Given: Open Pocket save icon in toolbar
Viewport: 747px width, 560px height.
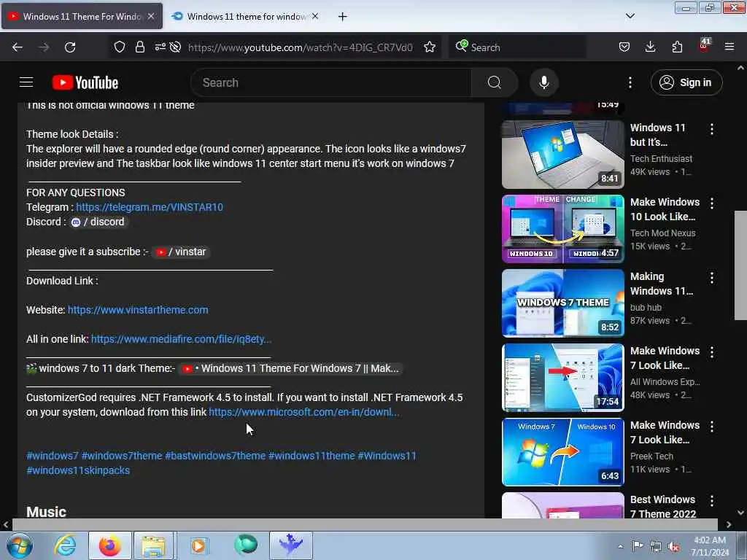Looking at the screenshot, I should click(x=624, y=47).
